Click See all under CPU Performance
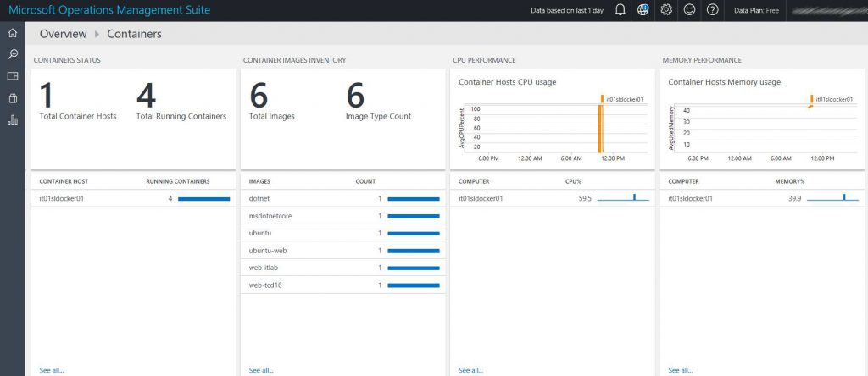 point(471,370)
